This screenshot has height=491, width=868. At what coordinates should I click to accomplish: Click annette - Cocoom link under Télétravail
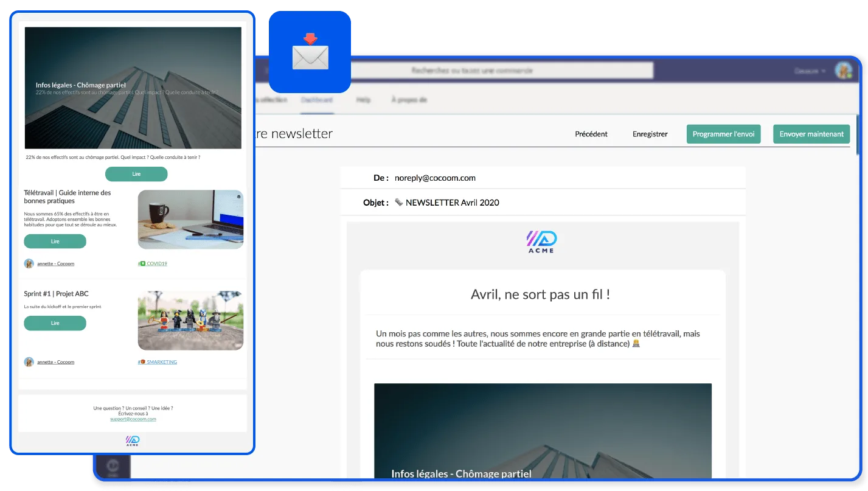pos(55,263)
